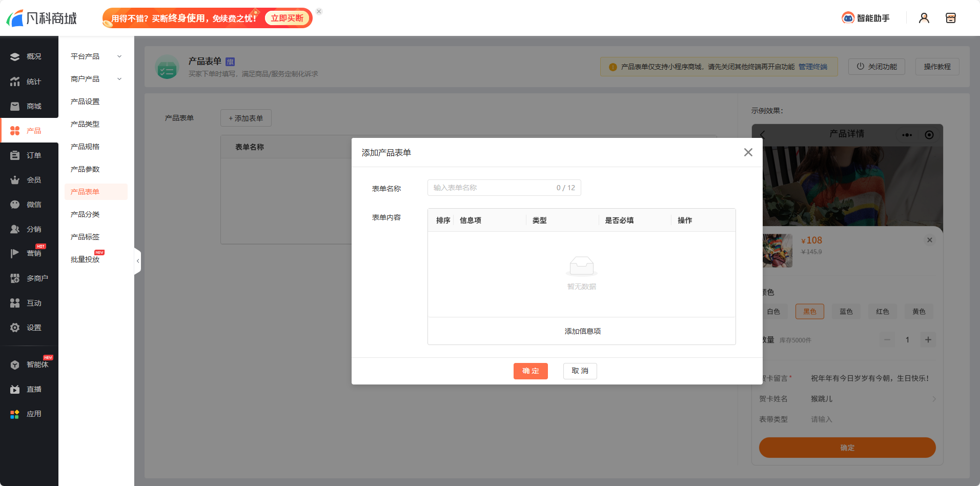Open the 概况 overview sidebar icon

(x=29, y=56)
